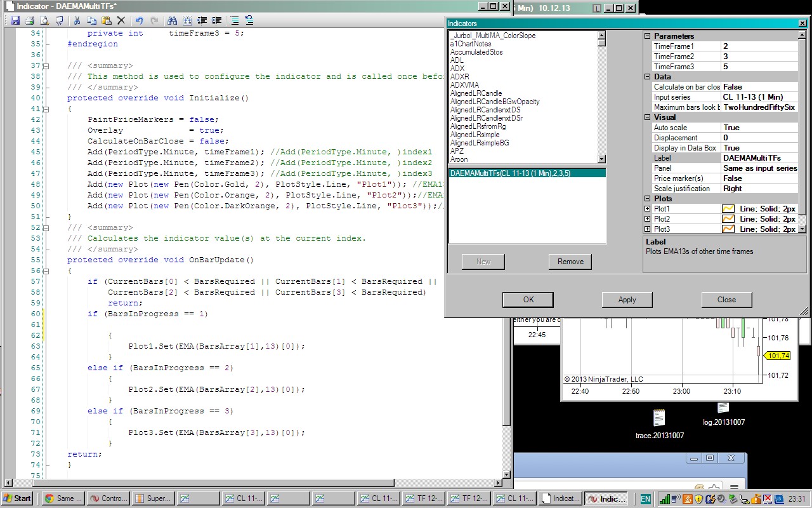The image size is (812, 508).
Task: Expand the Plot1 property node
Action: click(x=648, y=209)
